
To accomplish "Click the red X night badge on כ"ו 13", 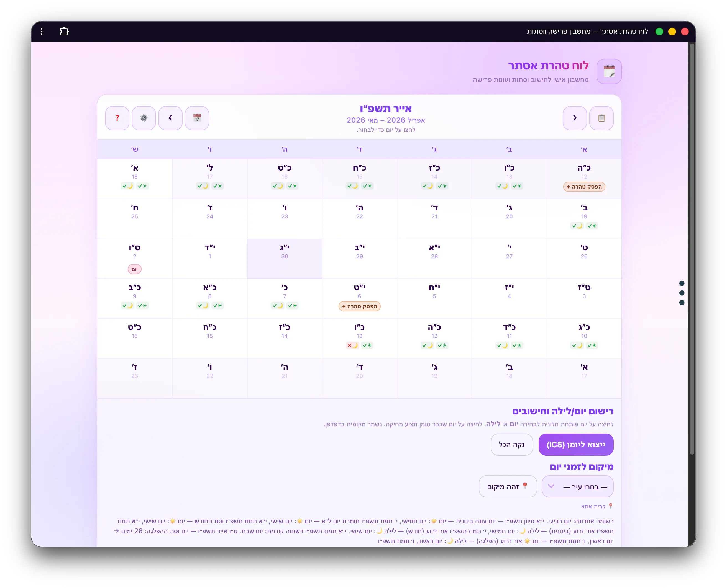I will (352, 345).
